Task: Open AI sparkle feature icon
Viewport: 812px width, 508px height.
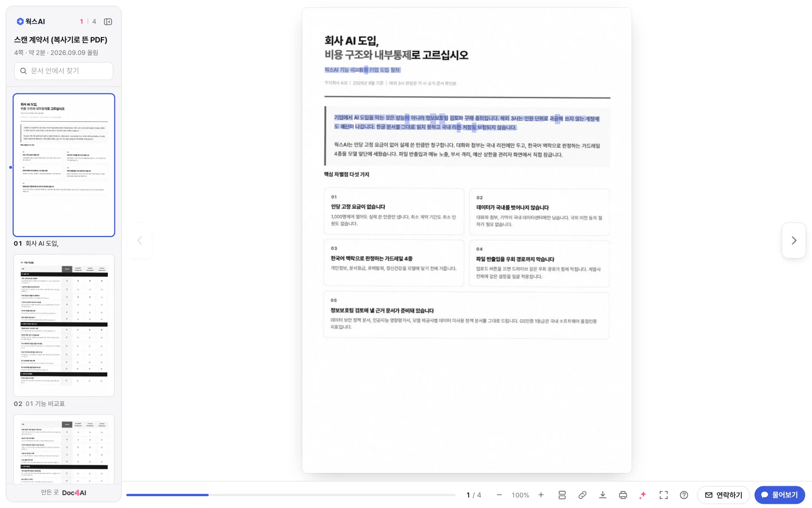Action: pyautogui.click(x=643, y=495)
